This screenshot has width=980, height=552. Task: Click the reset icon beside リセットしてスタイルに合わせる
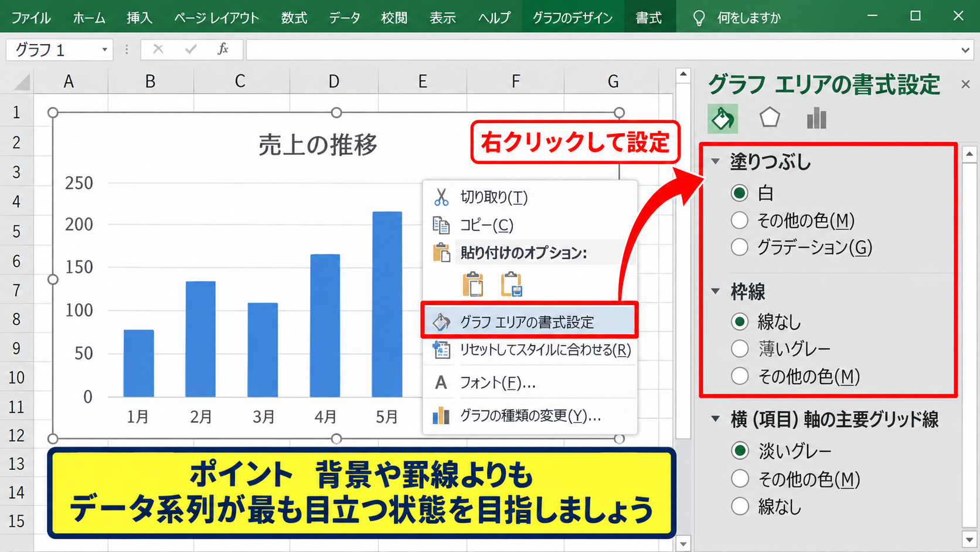pyautogui.click(x=441, y=350)
